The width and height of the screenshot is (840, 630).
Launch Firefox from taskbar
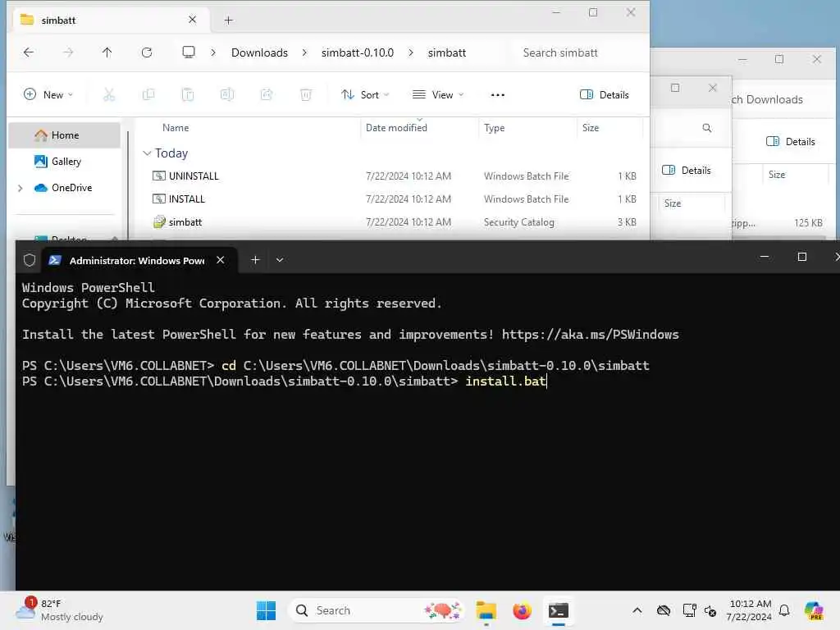point(522,610)
